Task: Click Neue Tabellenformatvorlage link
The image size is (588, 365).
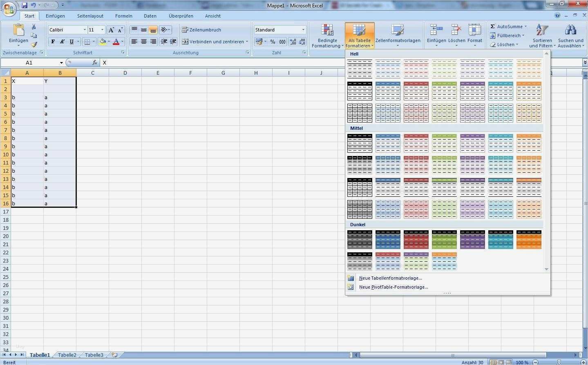Action: click(x=390, y=278)
